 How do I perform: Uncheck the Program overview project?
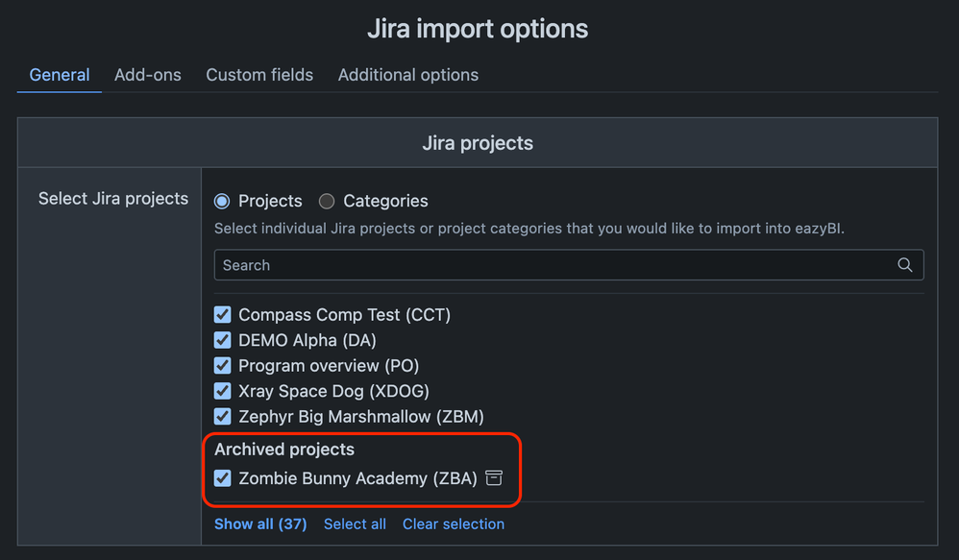222,365
